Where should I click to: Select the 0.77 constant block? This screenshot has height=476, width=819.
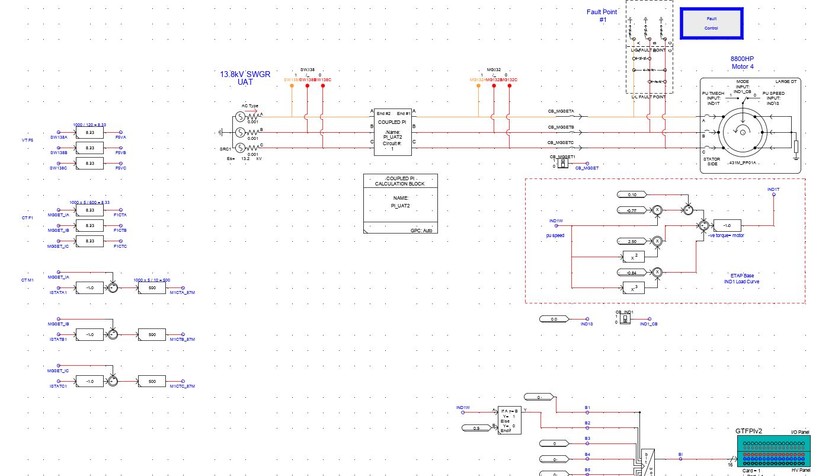point(632,211)
